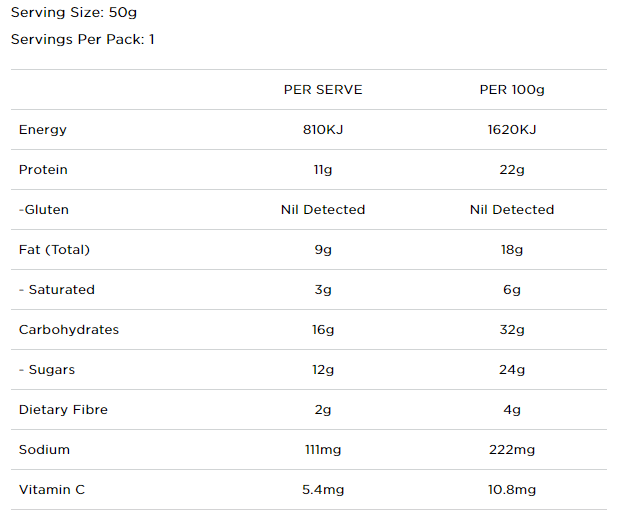The height and width of the screenshot is (521, 623).
Task: Click the 22g protein value
Action: click(x=512, y=170)
